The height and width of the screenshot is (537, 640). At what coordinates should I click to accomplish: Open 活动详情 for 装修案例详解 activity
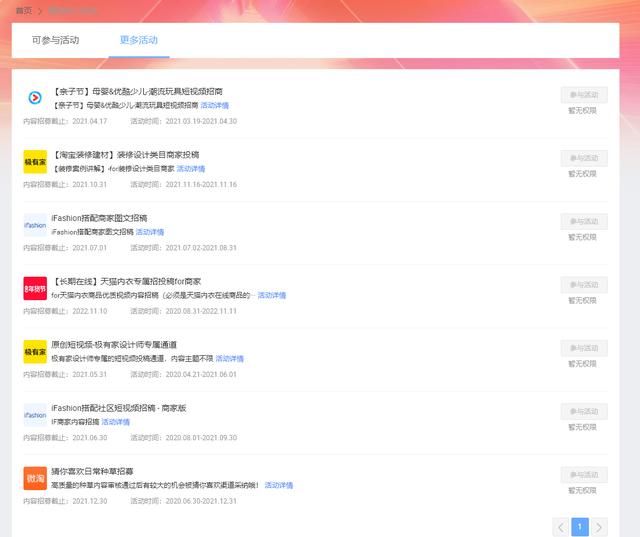[191, 169]
